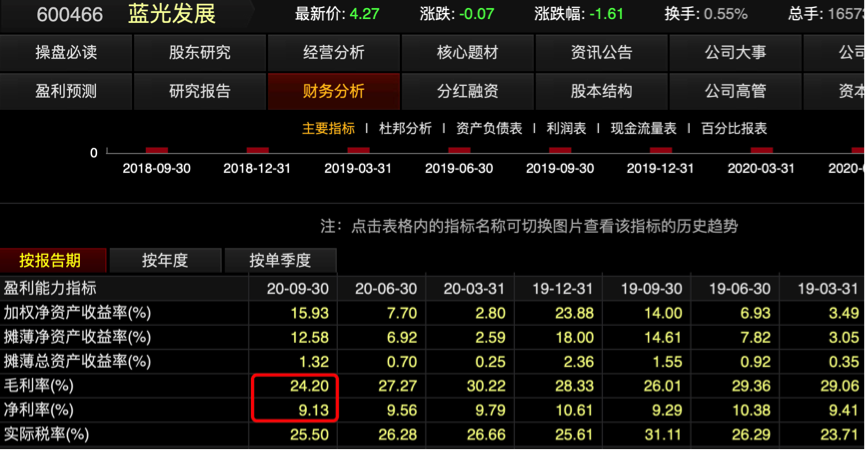The height and width of the screenshot is (450, 865).
Task: Click the 2.36 cell
Action: point(579,362)
